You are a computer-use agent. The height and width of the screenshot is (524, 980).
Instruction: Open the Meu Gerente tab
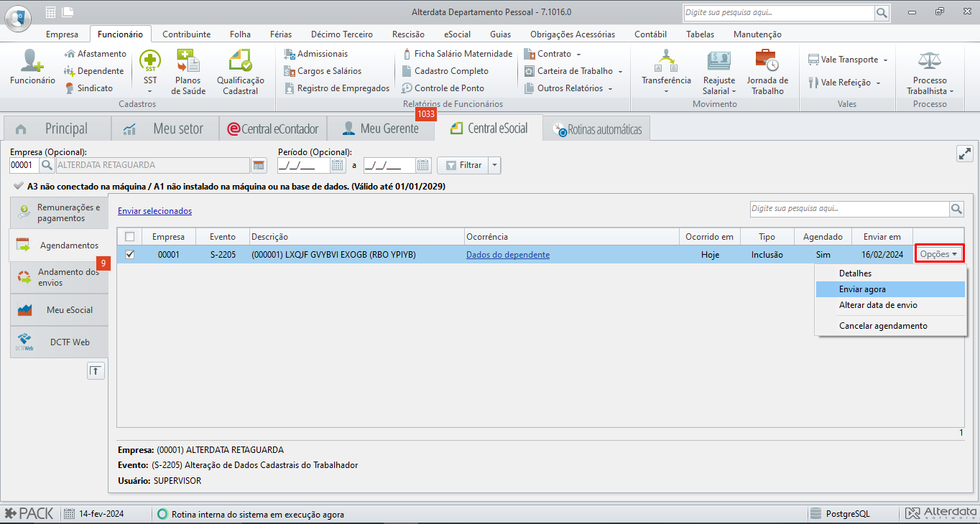tap(381, 128)
